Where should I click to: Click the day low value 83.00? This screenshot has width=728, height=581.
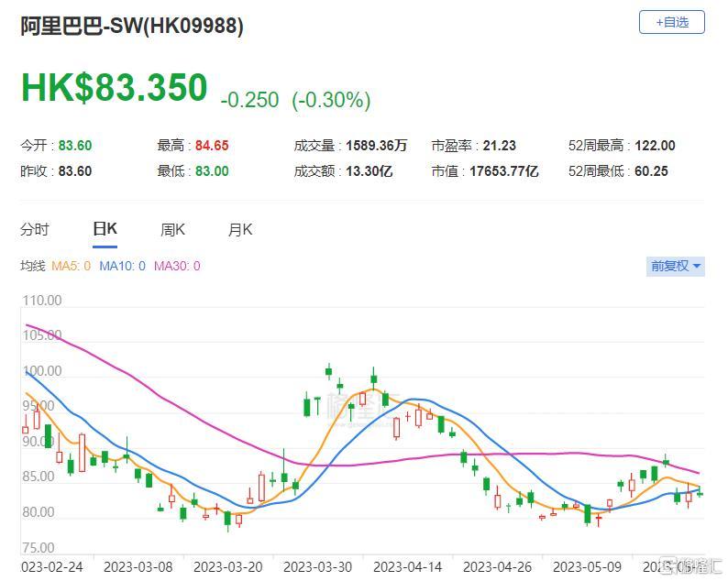coord(212,171)
